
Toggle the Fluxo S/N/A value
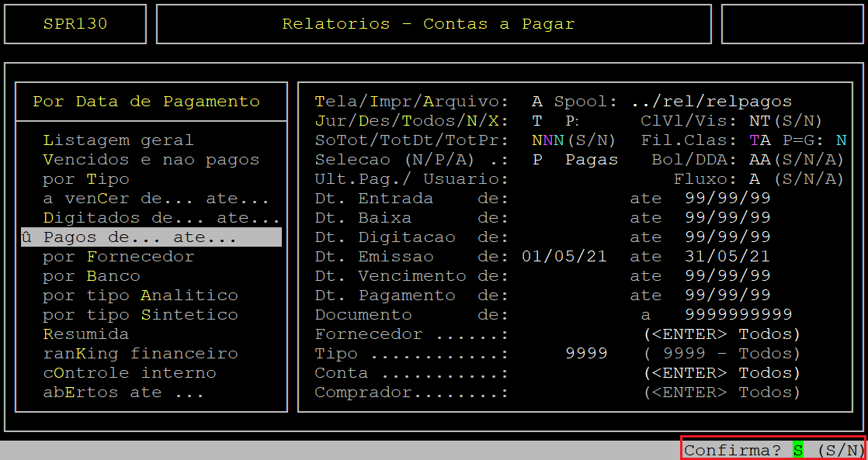pyautogui.click(x=754, y=179)
